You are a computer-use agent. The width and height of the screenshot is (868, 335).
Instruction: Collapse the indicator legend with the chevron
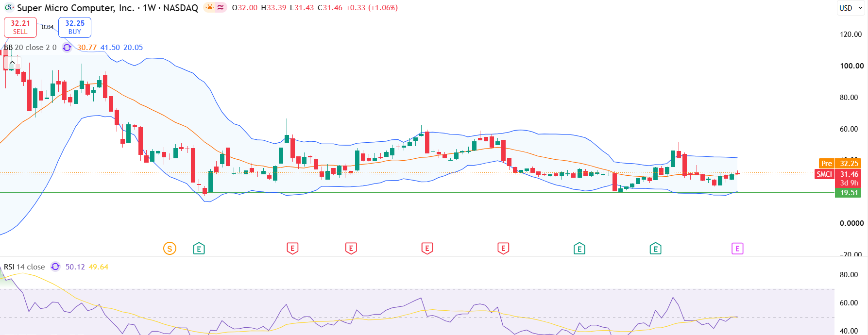[x=12, y=63]
